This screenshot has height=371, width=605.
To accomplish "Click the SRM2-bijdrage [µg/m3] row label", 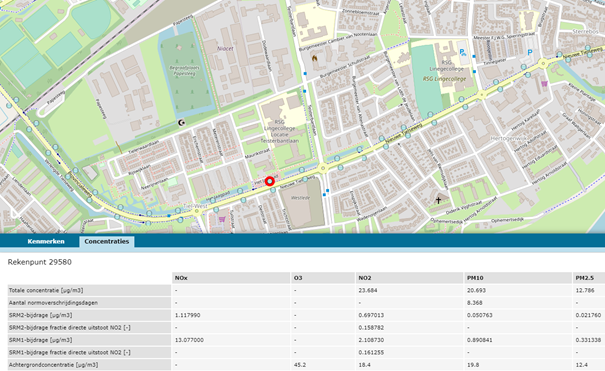I will pos(41,315).
